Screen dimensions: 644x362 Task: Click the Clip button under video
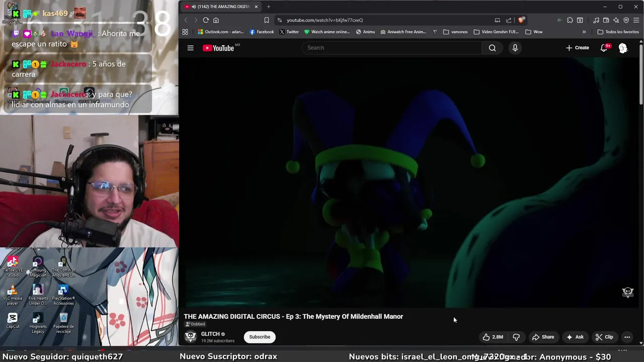pyautogui.click(x=604, y=337)
